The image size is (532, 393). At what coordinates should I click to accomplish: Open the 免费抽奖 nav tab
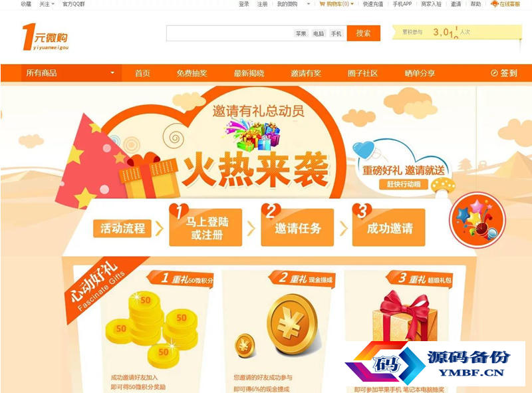coord(192,73)
